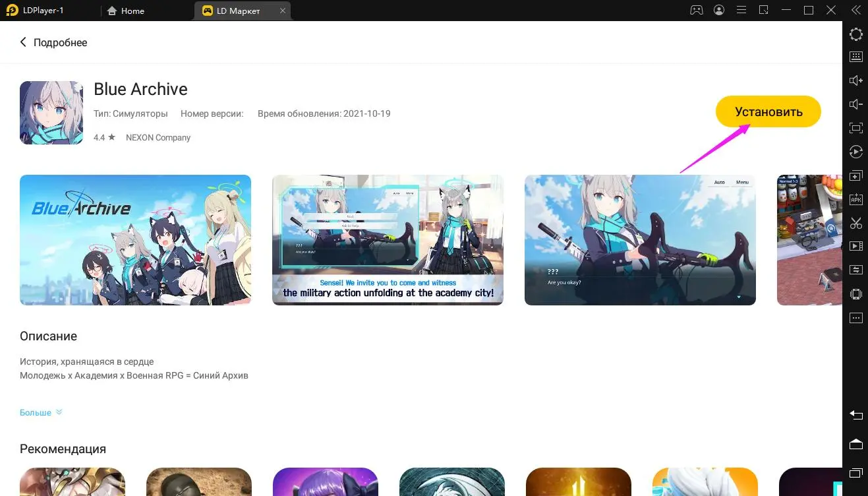Open LDPlayer settings gear in sidebar
This screenshot has height=496, width=868.
click(855, 34)
